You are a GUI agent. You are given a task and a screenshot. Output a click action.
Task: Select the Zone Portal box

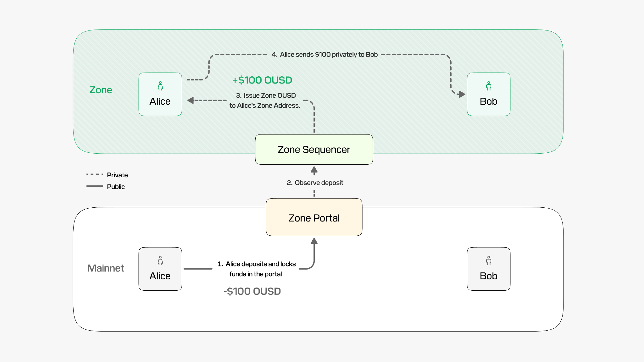pyautogui.click(x=314, y=217)
